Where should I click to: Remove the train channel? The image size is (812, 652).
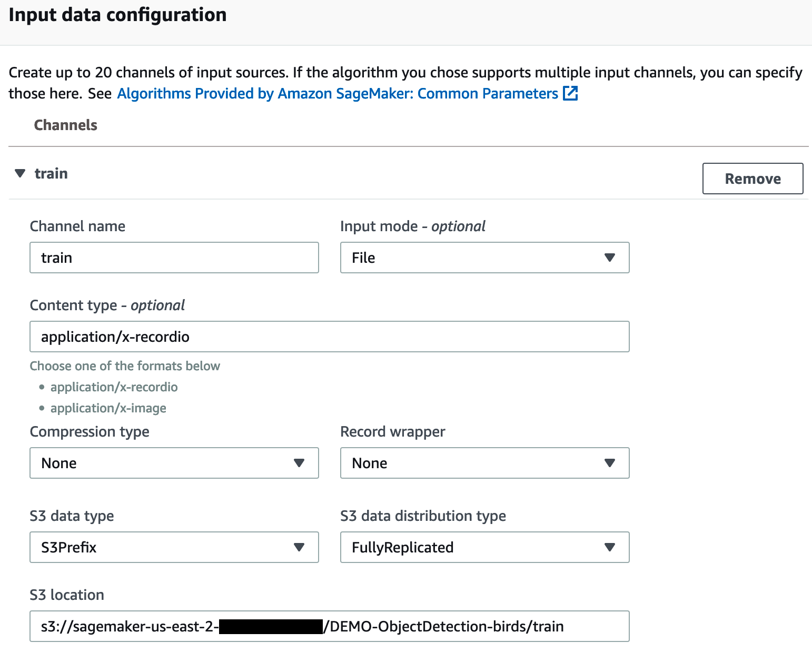[752, 179]
